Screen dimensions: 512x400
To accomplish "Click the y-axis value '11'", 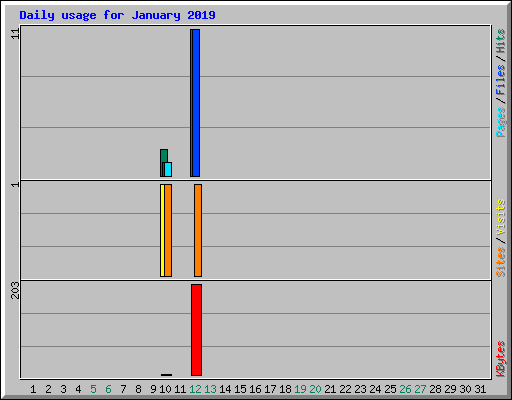I will (x=15, y=34).
